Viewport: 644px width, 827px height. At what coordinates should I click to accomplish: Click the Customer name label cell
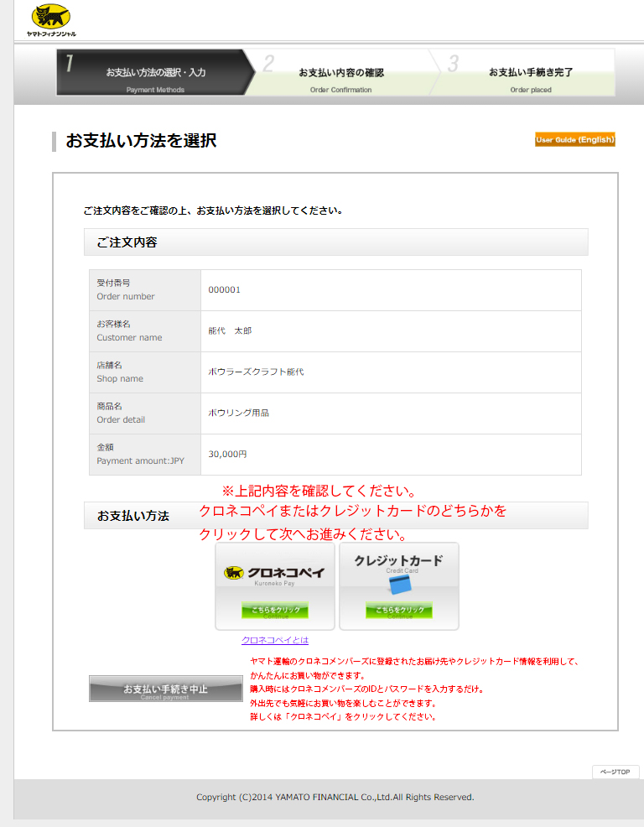145,331
